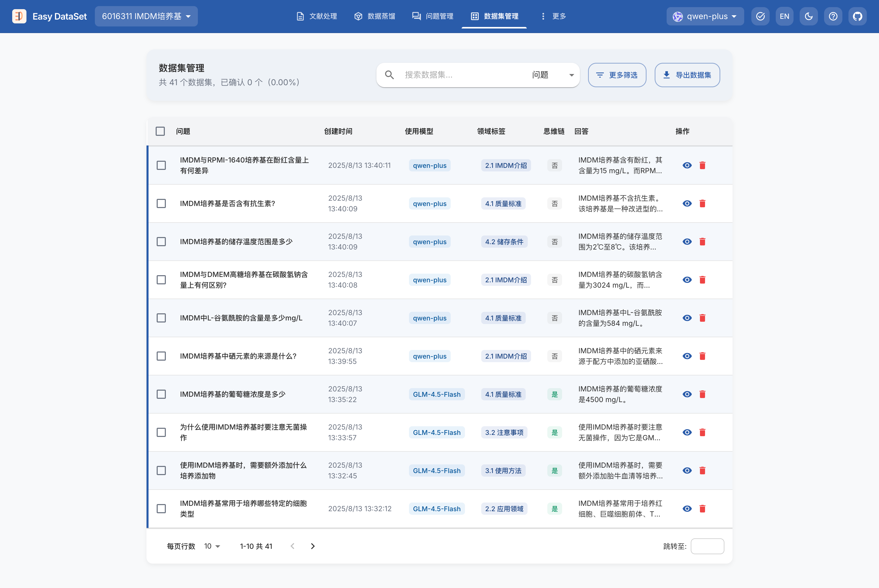Check the 储存温度范围 row checkbox
Viewport: 879px width, 588px height.
[x=161, y=242]
